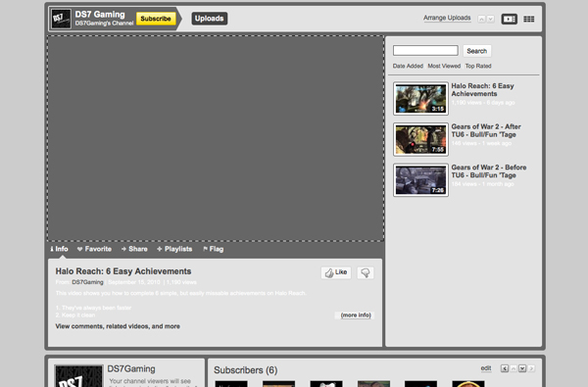
Task: Click the video player area
Action: (x=216, y=138)
